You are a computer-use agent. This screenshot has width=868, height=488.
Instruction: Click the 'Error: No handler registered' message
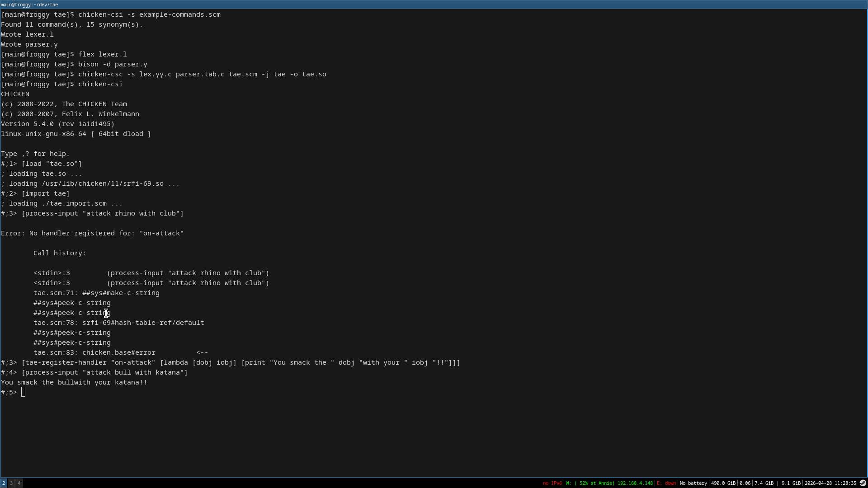(92, 233)
